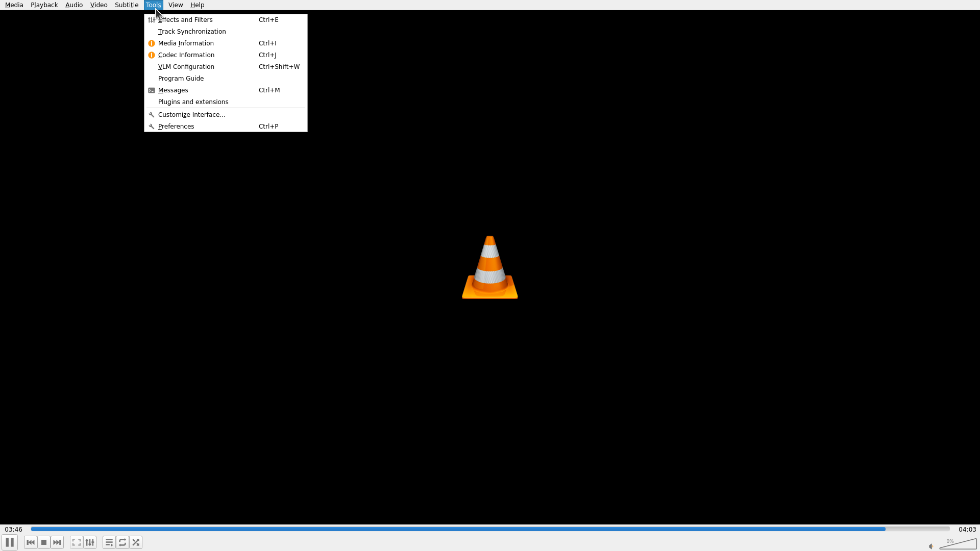Skip to next media track

pyautogui.click(x=57, y=542)
